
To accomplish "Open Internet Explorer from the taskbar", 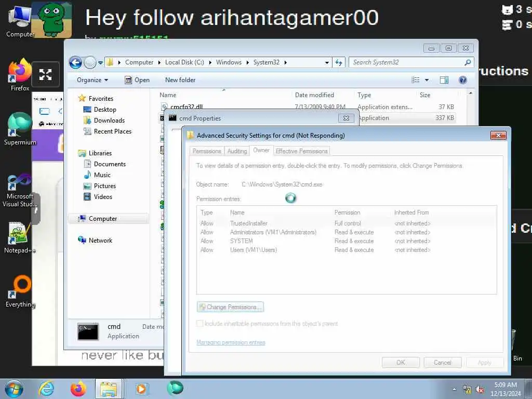I will point(46,389).
